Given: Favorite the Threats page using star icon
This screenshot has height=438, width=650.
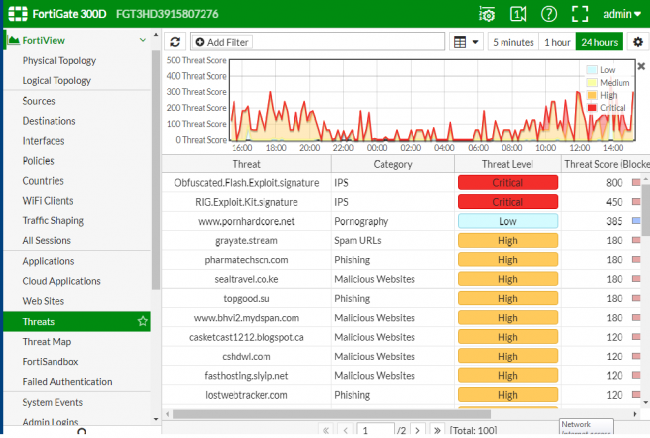Looking at the screenshot, I should (x=143, y=321).
